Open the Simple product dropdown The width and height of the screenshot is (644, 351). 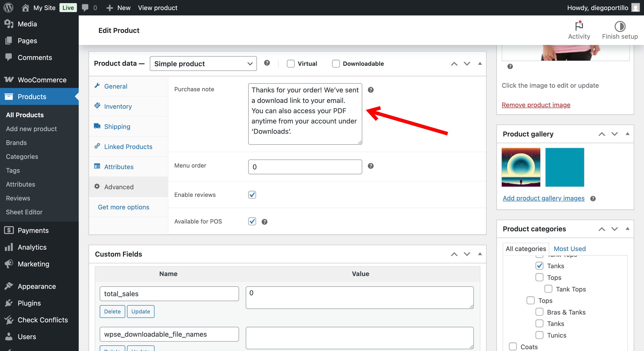[203, 64]
